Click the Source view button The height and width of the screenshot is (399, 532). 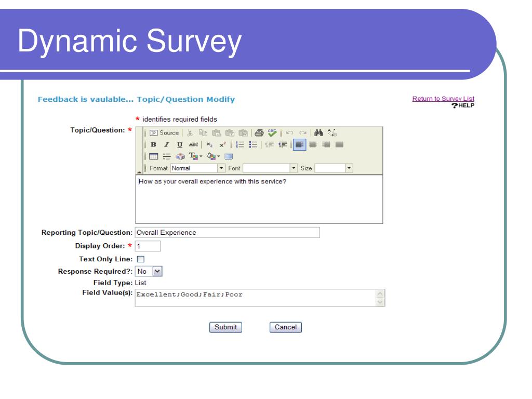(164, 132)
